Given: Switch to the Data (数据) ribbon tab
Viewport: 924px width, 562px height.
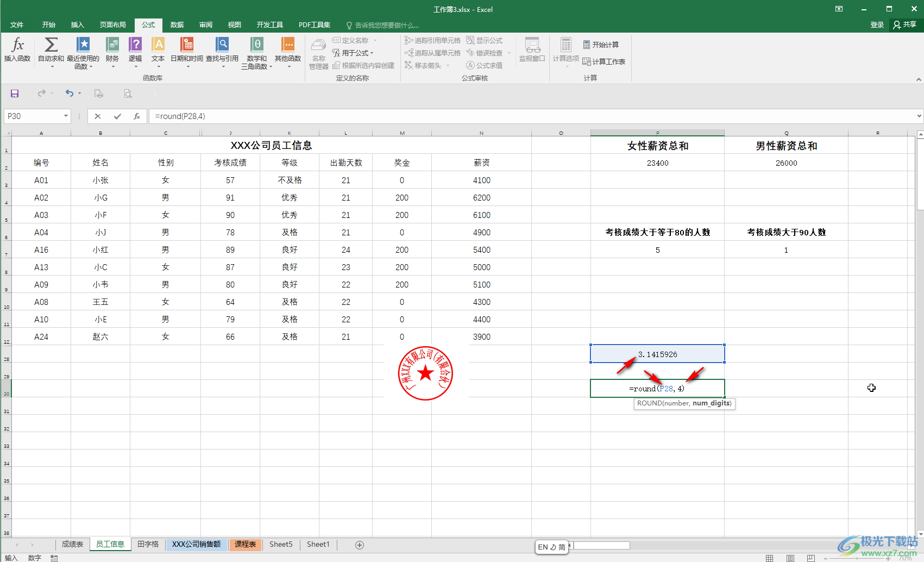Looking at the screenshot, I should (177, 25).
